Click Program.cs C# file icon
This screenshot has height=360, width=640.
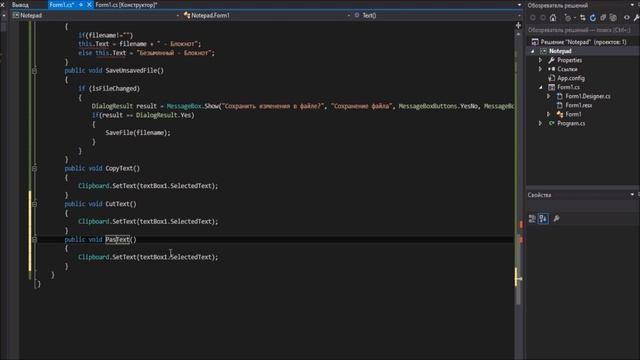(x=551, y=123)
